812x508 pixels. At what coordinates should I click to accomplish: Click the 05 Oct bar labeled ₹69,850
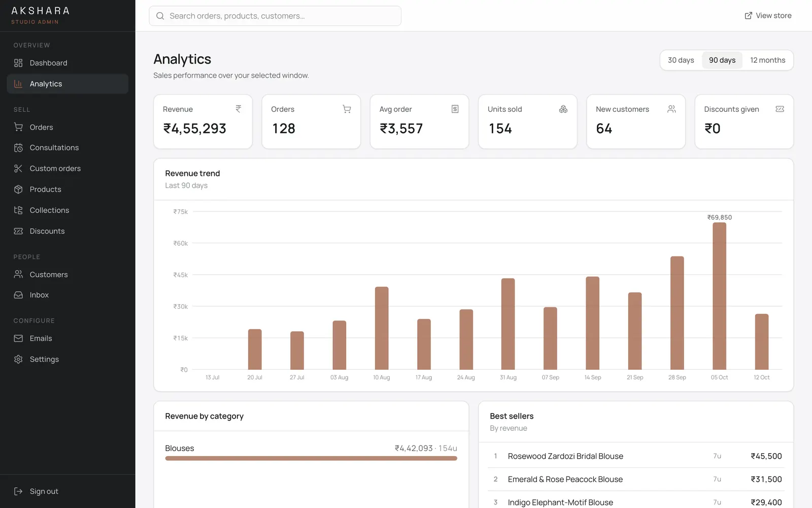coord(719,296)
